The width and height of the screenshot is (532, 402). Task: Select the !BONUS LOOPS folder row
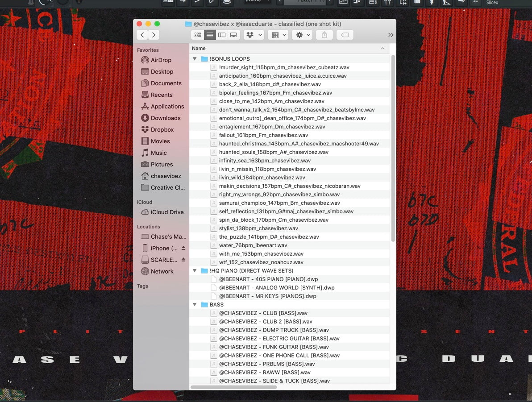(289, 59)
